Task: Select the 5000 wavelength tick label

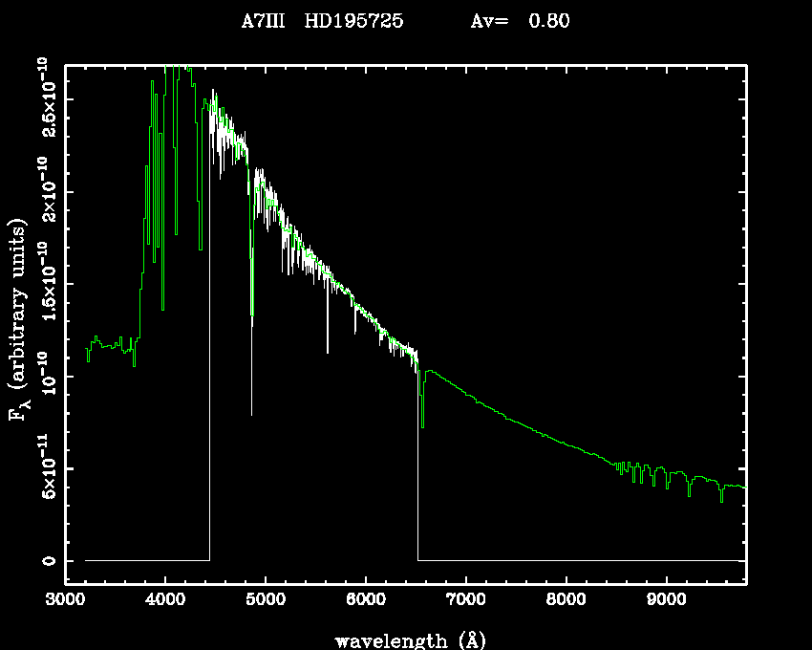Action: (x=266, y=602)
